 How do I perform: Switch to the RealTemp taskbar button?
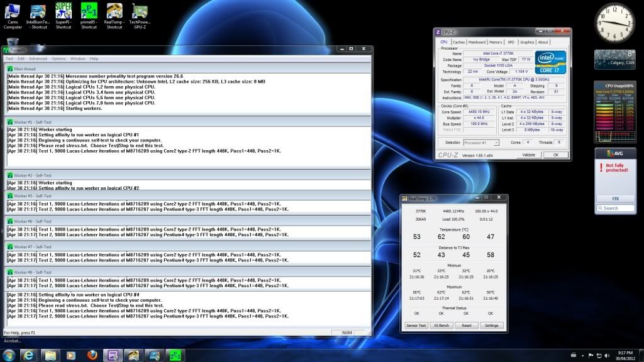point(133,355)
